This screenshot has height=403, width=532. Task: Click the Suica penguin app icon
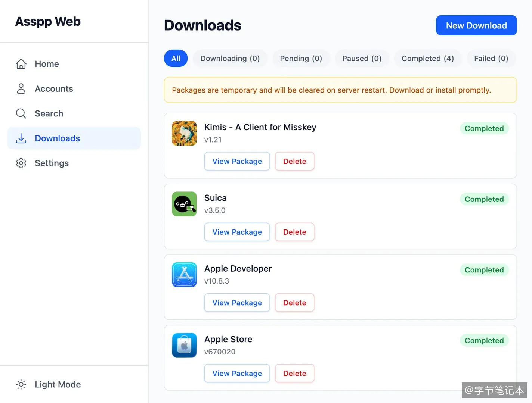pos(184,204)
